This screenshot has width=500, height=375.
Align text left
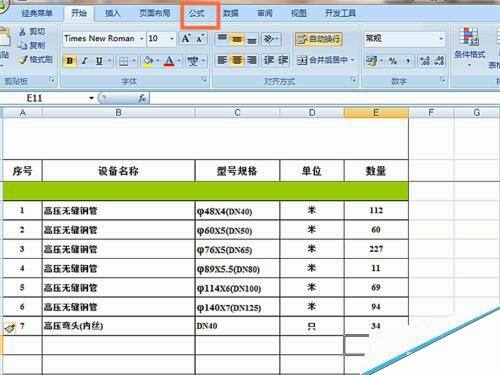point(222,60)
